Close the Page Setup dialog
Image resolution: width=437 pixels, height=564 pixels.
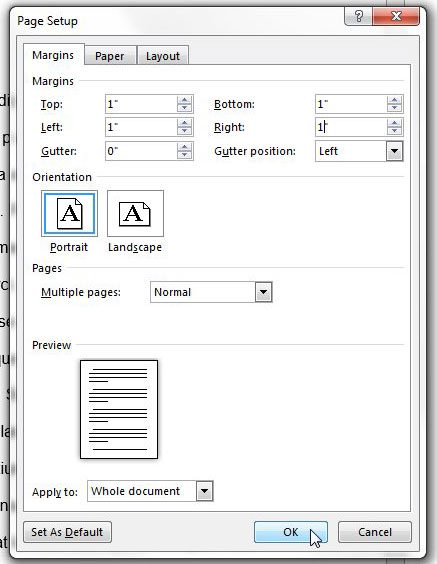pos(396,16)
